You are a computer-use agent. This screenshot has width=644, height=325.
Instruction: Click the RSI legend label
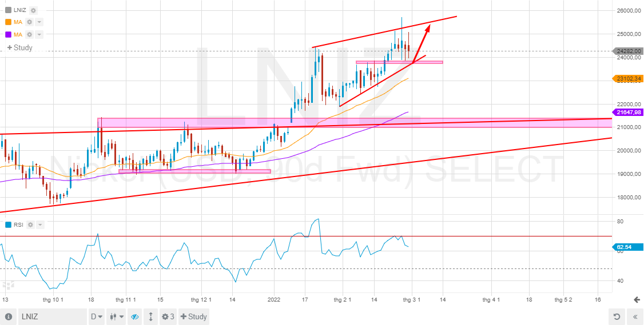18,224
